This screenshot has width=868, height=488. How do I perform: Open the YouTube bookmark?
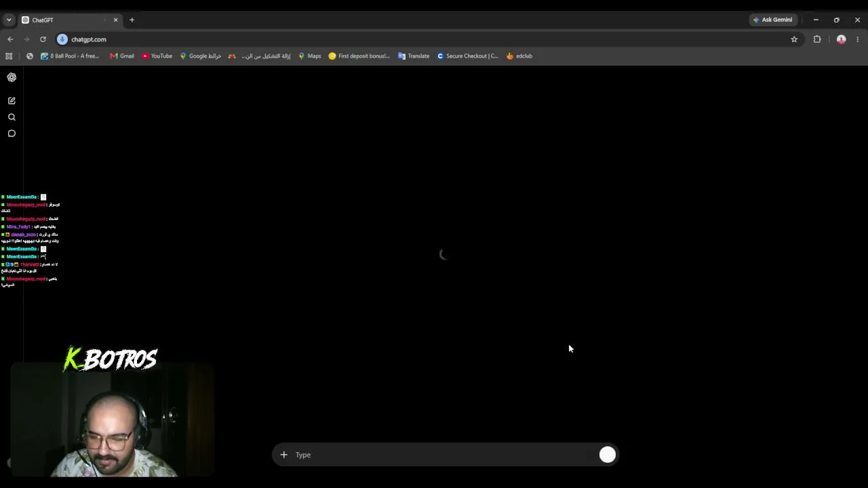click(x=157, y=56)
